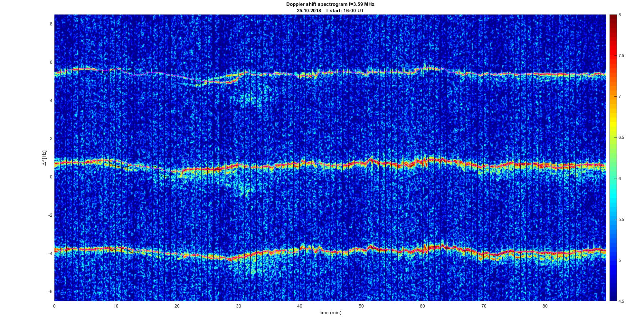This screenshot has height=323, width=644.
Task: Click the y-axis tick label '2'
Action: tap(51, 138)
